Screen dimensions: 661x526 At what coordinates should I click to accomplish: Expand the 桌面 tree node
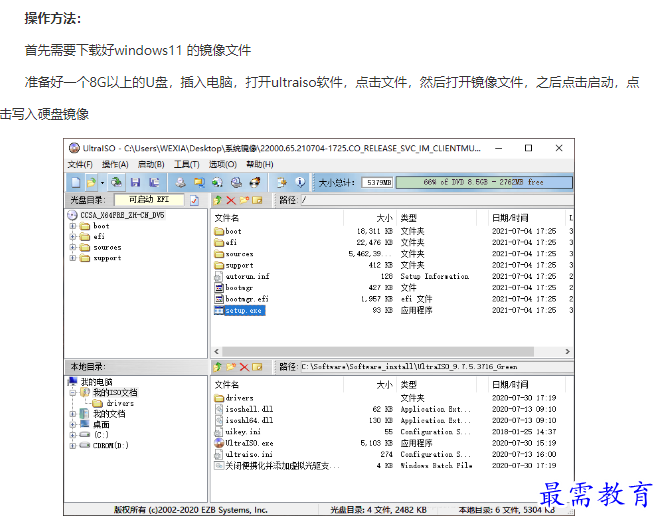(73, 424)
